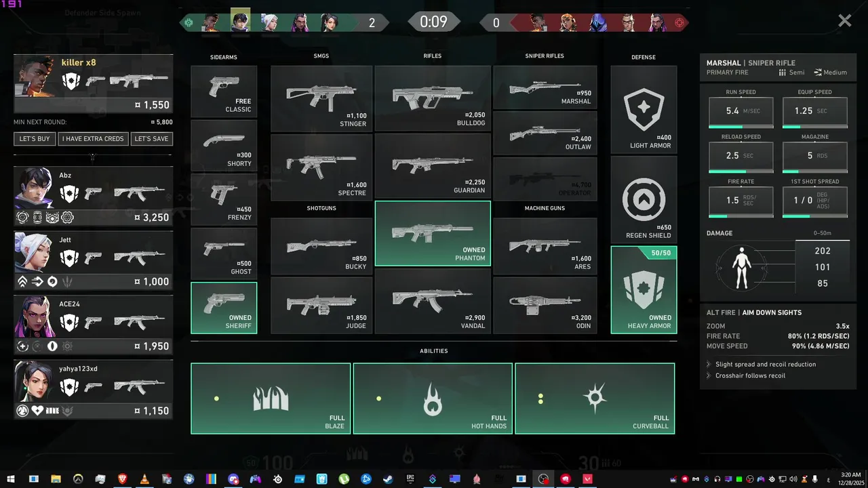Click the Fire Rate stat bar
The width and height of the screenshot is (868, 488).
pyautogui.click(x=741, y=216)
